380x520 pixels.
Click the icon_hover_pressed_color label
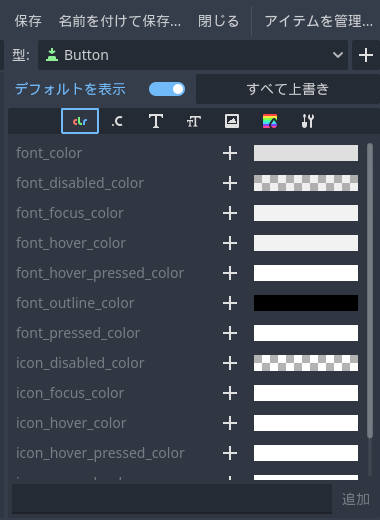point(100,454)
